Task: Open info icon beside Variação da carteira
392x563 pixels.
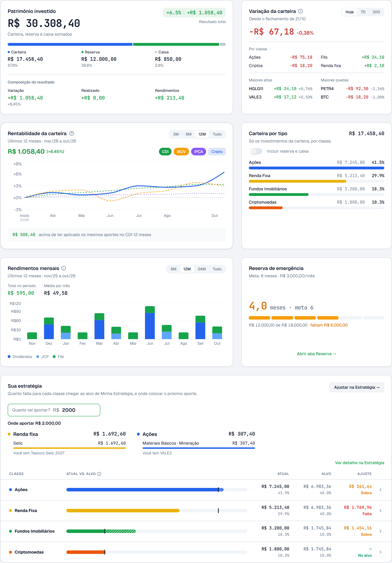Action: coord(300,11)
